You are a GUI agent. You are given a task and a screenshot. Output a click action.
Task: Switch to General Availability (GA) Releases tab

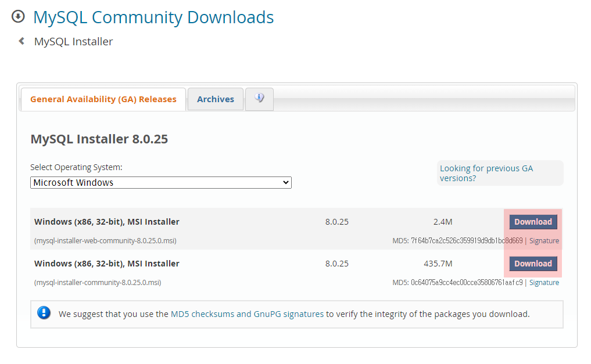tap(103, 99)
